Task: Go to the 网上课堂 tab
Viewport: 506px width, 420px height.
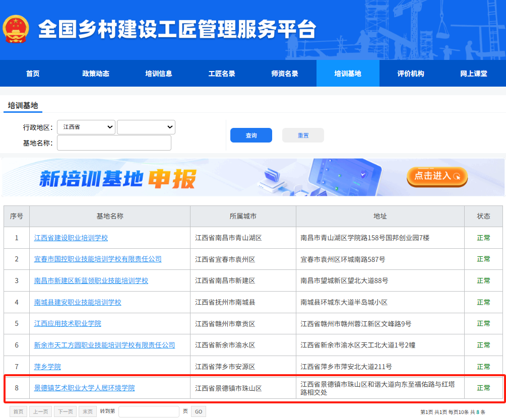Action: [474, 74]
